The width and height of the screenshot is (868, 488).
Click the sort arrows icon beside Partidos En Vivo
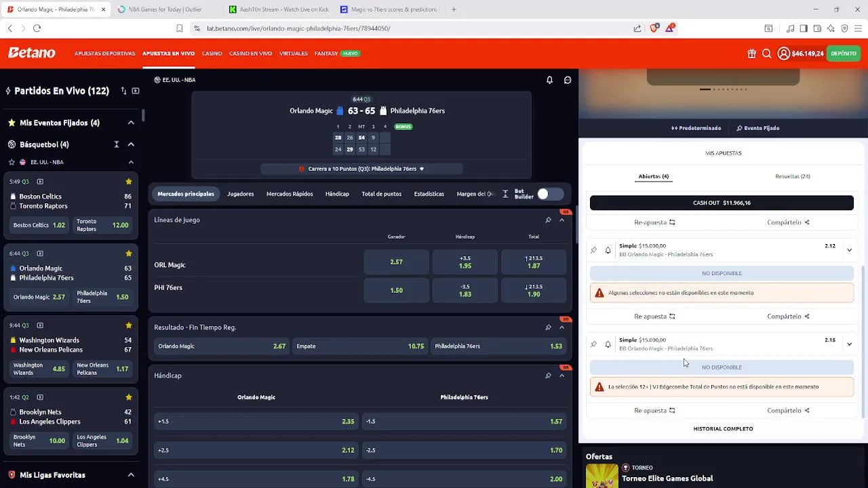click(x=123, y=91)
